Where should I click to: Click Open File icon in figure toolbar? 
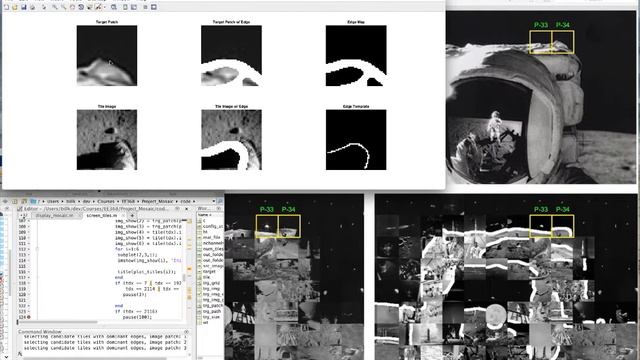[x=15, y=7]
